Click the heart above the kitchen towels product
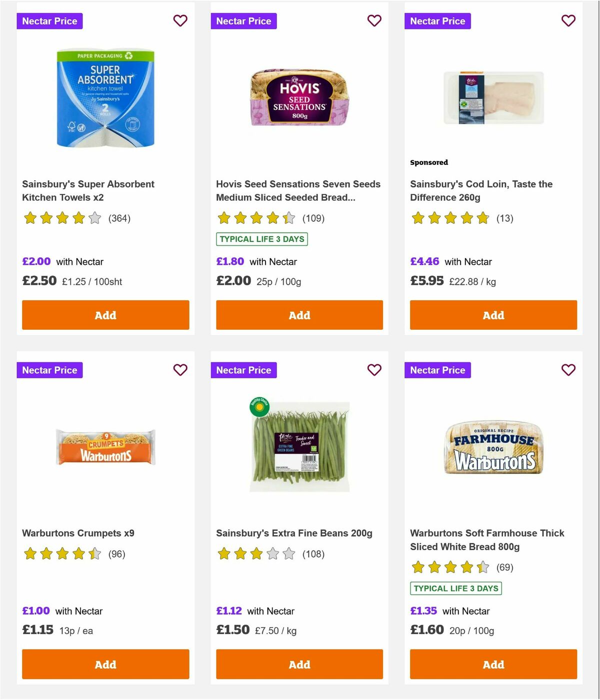The height and width of the screenshot is (700, 600). pos(180,21)
